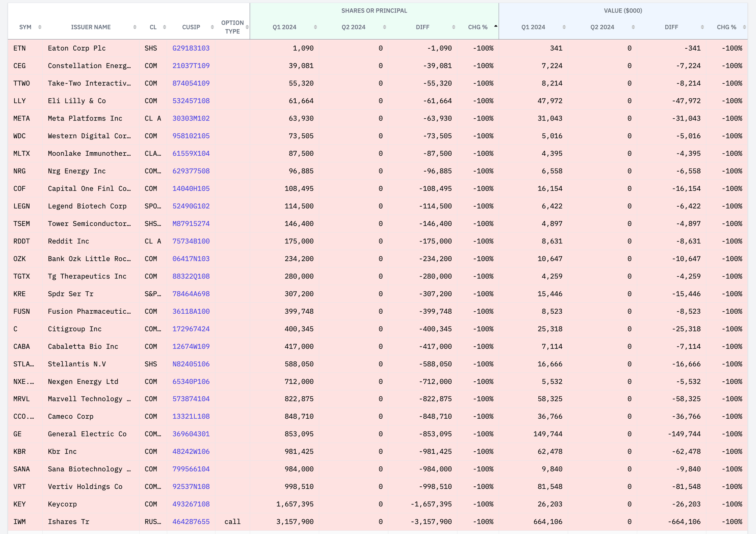Open Eli Lilly CUSIP 532457108
Viewport: 756px width, 534px height.
click(x=191, y=101)
